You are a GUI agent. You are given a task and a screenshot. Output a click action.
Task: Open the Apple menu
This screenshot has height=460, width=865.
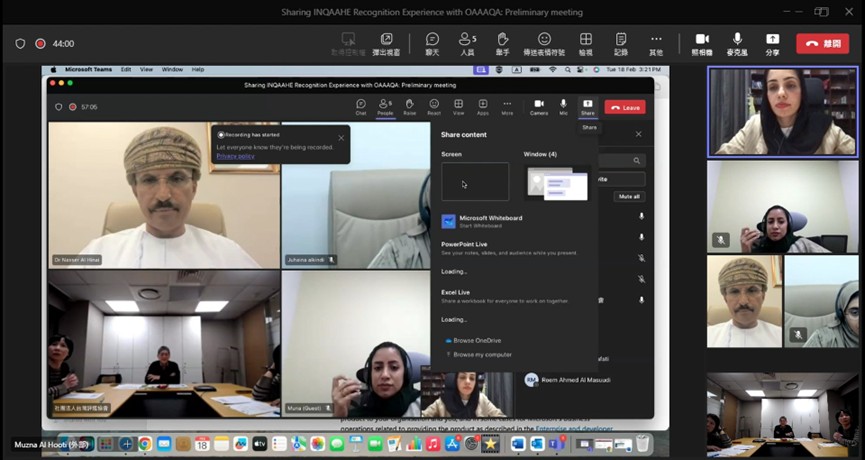pyautogui.click(x=54, y=69)
